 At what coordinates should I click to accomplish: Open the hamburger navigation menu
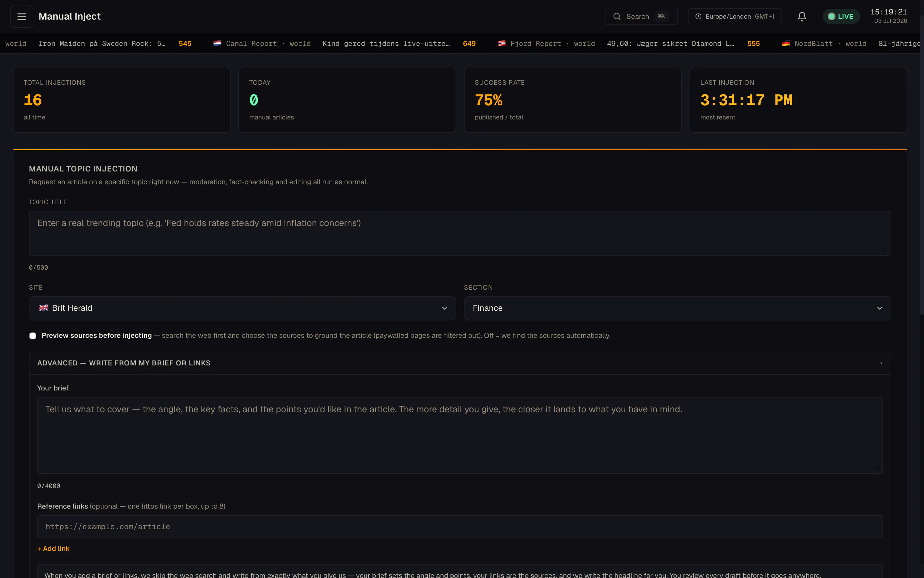[x=22, y=16]
